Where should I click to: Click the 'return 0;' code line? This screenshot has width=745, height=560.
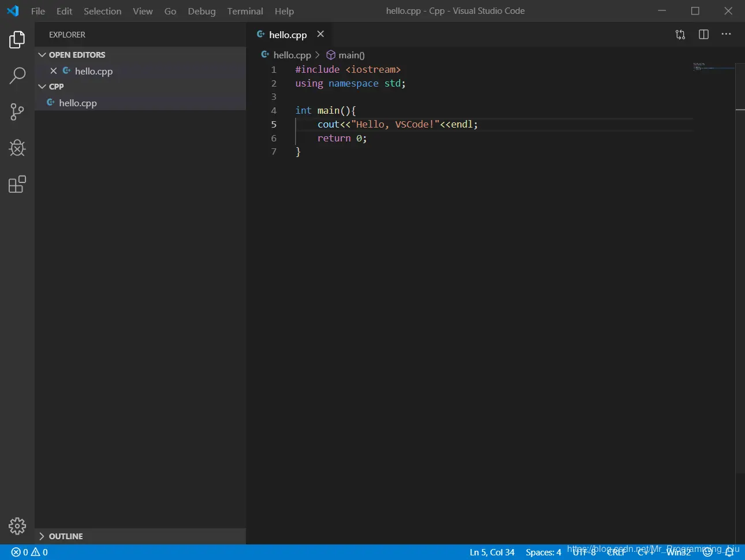click(x=342, y=138)
